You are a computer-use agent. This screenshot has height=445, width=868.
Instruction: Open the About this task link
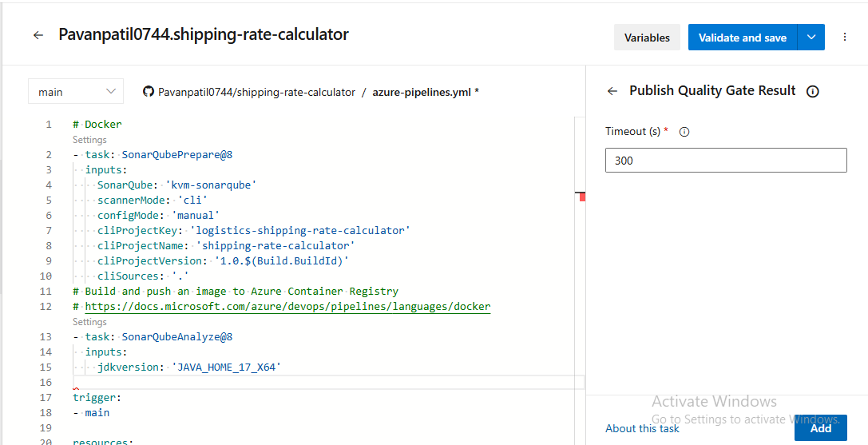point(642,428)
